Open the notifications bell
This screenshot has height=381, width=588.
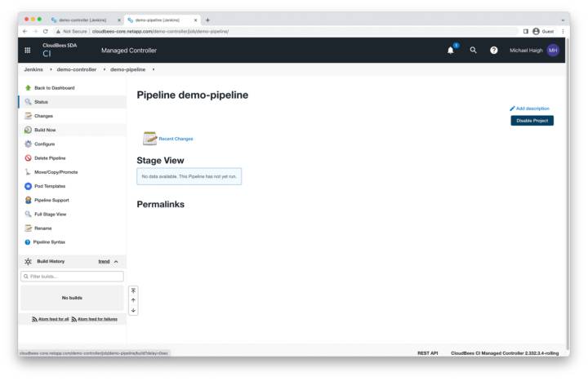pos(450,51)
